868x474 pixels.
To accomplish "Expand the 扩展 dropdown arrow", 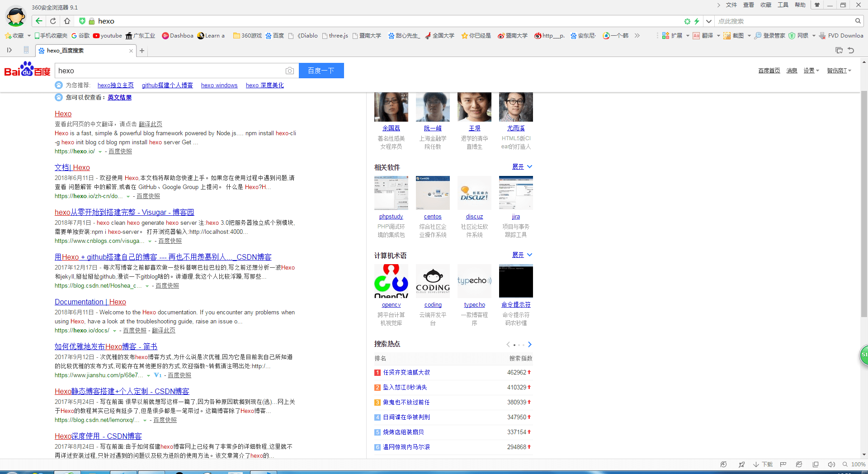I will [x=688, y=36].
